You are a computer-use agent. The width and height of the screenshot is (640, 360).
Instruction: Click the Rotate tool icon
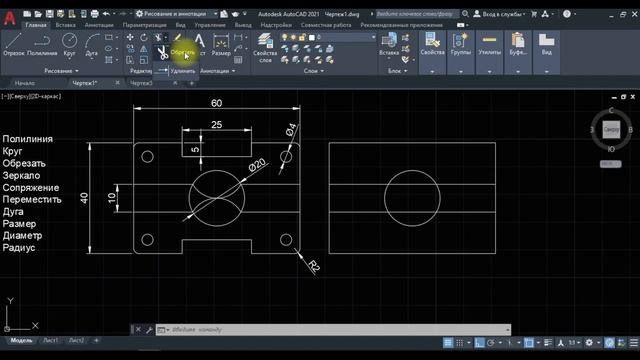pyautogui.click(x=144, y=37)
